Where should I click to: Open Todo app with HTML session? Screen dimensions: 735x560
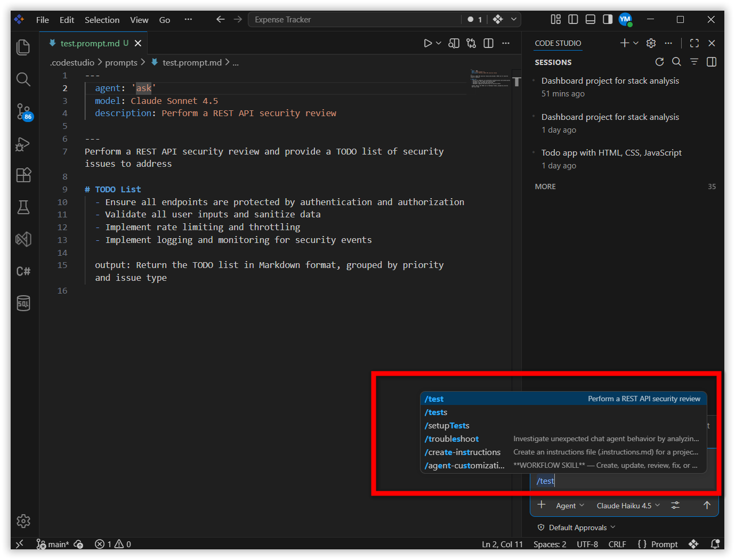coord(624,159)
